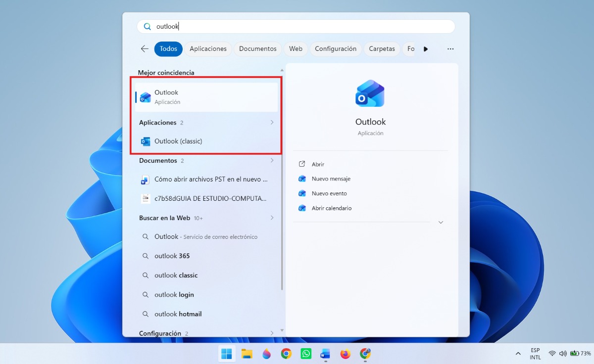Click the volume speaker tray icon
The image size is (594, 364).
click(x=563, y=354)
